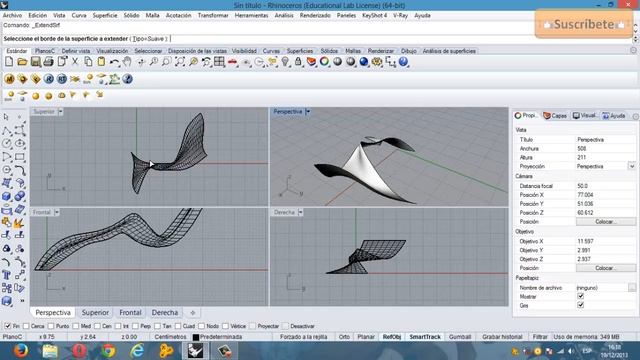The image size is (640, 360).
Task: Click Colocar button for target position
Action: [606, 268]
